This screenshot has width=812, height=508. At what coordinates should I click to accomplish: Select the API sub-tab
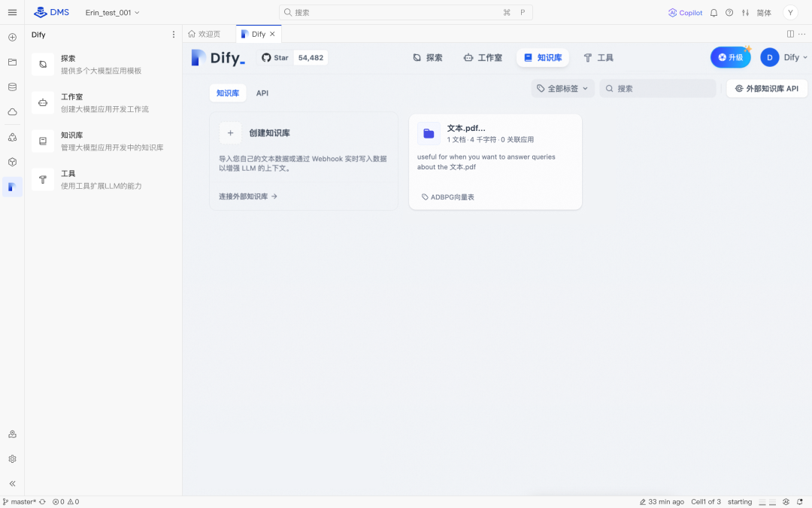pos(262,93)
